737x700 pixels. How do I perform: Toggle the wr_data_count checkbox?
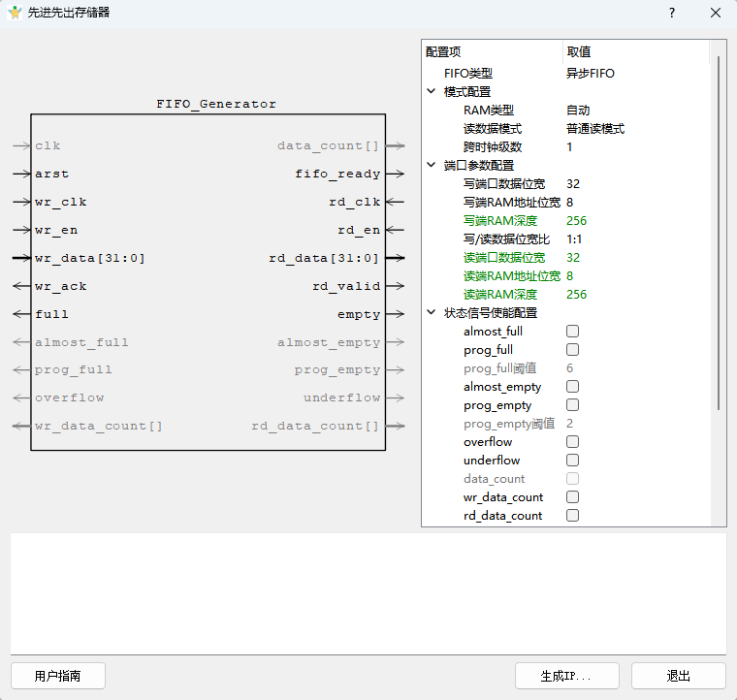(572, 497)
